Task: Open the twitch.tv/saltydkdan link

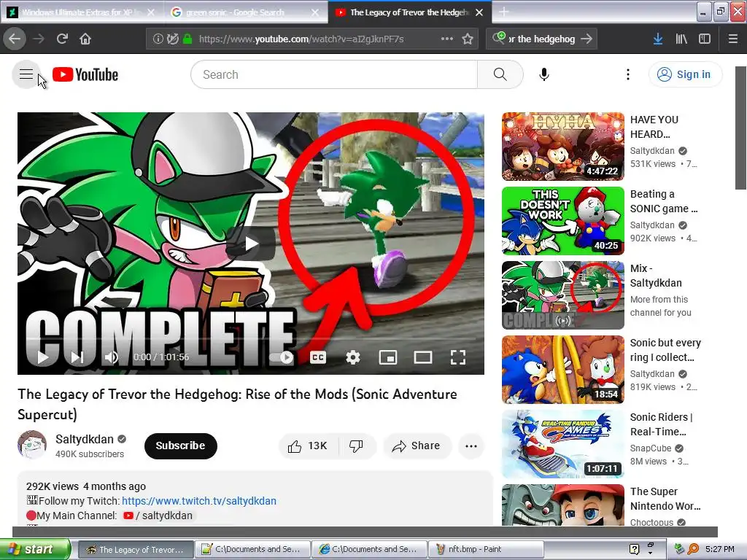Action: click(199, 501)
